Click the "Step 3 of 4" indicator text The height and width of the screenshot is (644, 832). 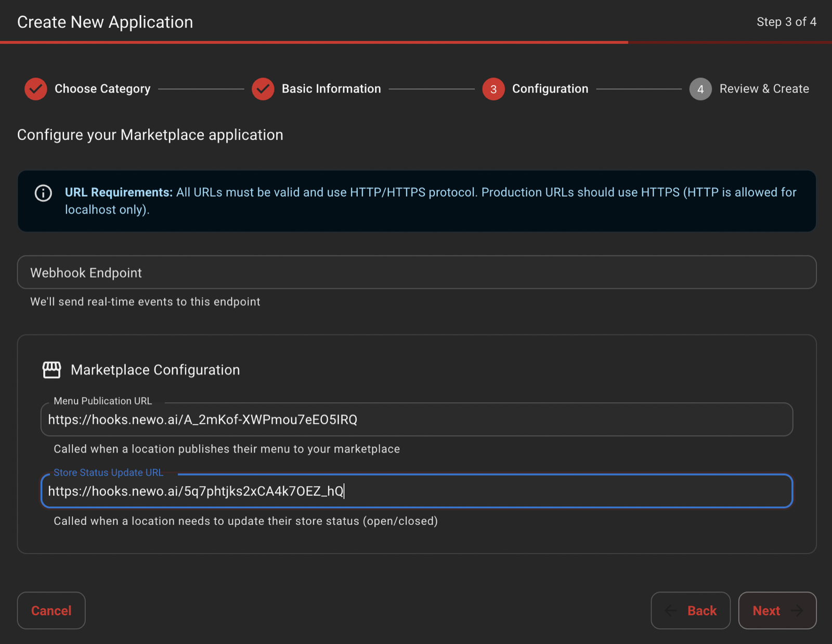tap(786, 22)
